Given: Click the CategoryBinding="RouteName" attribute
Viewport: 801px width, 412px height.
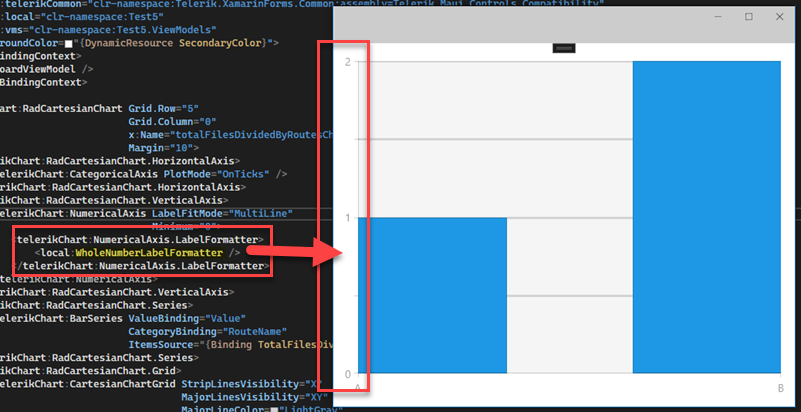Looking at the screenshot, I should tap(207, 331).
